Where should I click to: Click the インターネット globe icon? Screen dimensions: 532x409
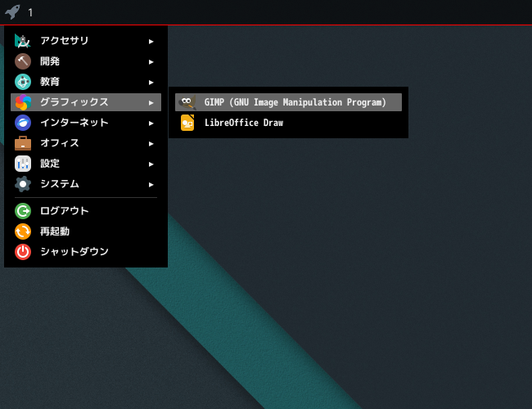[23, 123]
